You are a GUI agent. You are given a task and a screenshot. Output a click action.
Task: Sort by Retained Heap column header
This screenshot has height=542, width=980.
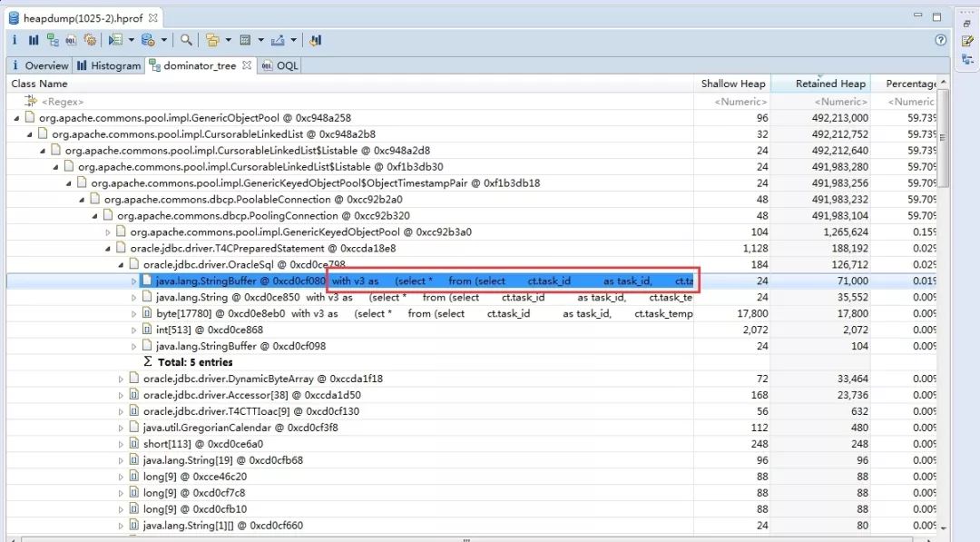[x=820, y=84]
